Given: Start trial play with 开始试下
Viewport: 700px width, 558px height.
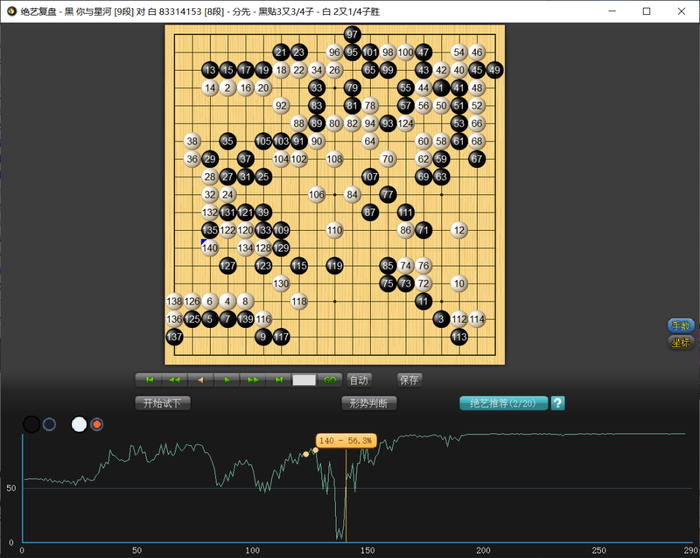Looking at the screenshot, I should pyautogui.click(x=163, y=403).
